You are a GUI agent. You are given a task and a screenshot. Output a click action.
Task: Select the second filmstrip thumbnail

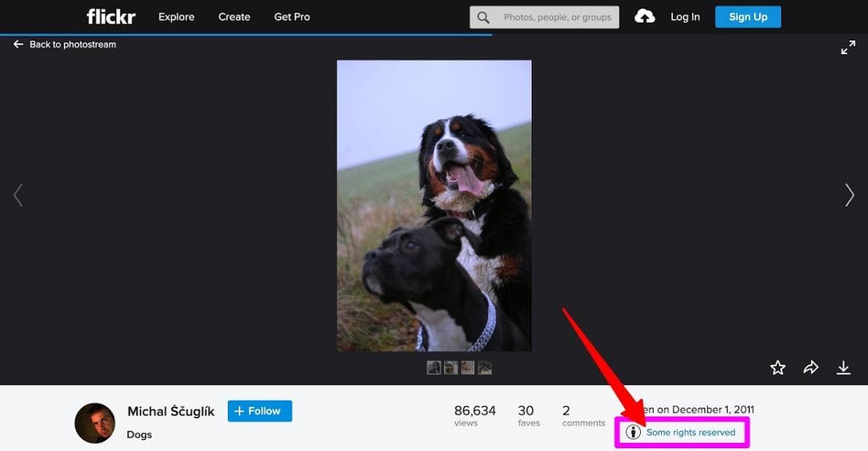(451, 367)
